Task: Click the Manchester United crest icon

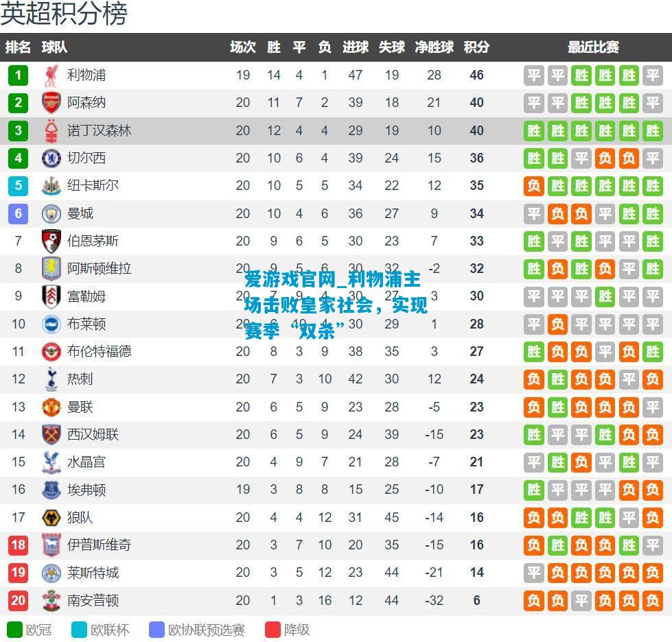Action: [x=51, y=407]
